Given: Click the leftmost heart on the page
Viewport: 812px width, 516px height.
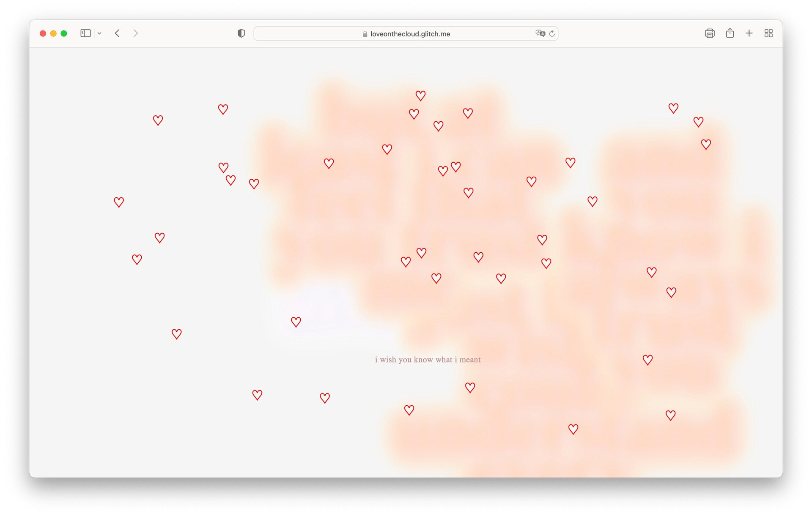Looking at the screenshot, I should (119, 202).
